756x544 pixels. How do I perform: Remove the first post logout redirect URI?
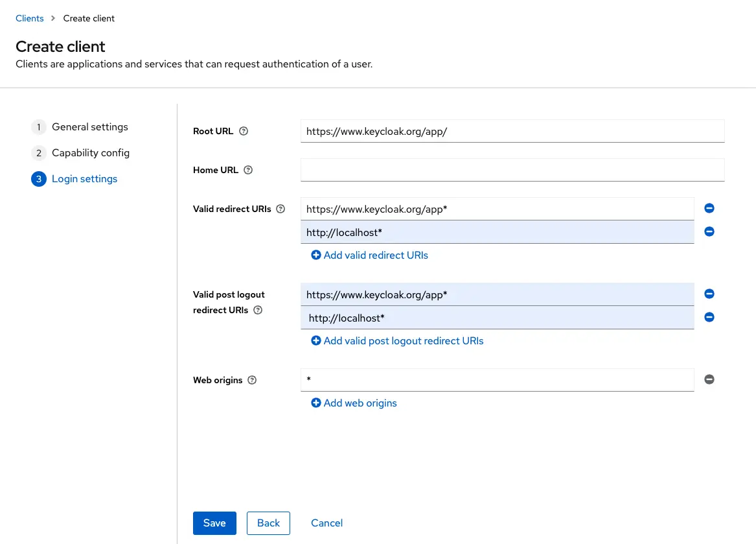point(709,294)
